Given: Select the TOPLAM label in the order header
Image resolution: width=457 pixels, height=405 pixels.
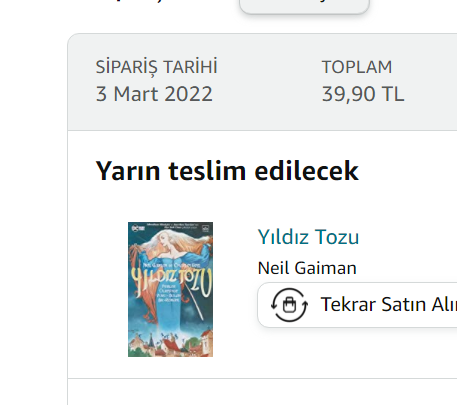Looking at the screenshot, I should tap(357, 67).
